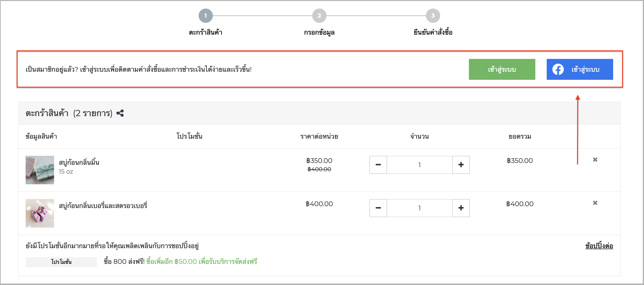Decrease quantity of สบู่ก้อนกลิ่นมิ้น
This screenshot has height=285, width=644.
click(378, 165)
